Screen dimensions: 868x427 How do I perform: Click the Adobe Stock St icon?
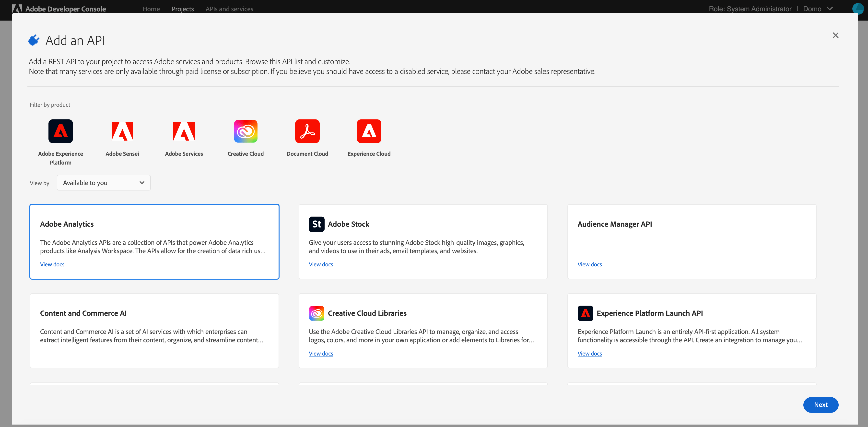point(317,224)
